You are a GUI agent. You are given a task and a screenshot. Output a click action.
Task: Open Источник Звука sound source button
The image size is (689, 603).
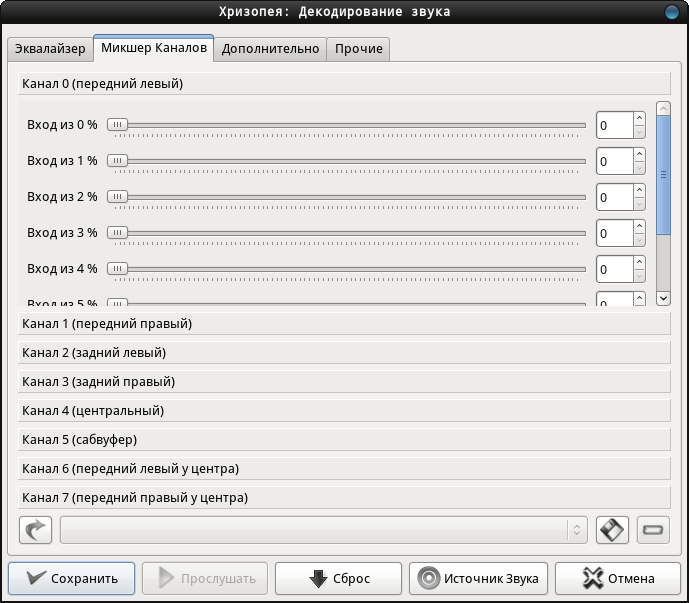(479, 578)
